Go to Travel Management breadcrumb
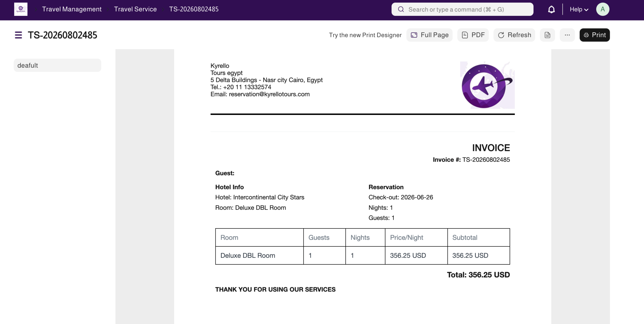Screen dimensions: 644x324 pyautogui.click(x=72, y=9)
